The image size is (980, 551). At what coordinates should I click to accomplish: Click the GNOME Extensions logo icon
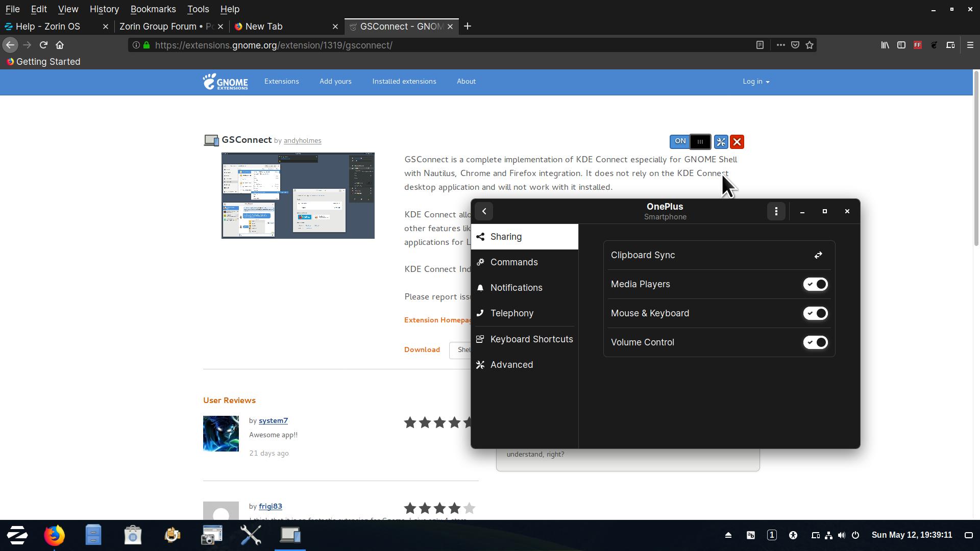pyautogui.click(x=225, y=82)
